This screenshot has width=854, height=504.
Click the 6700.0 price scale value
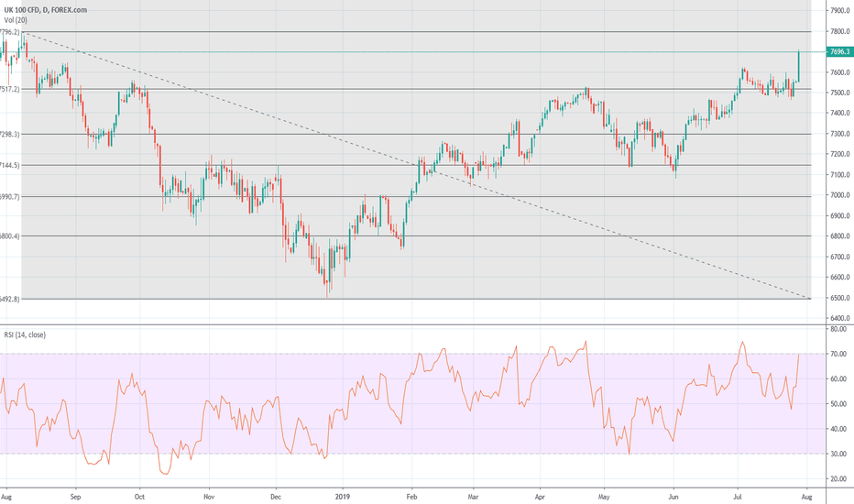840,257
